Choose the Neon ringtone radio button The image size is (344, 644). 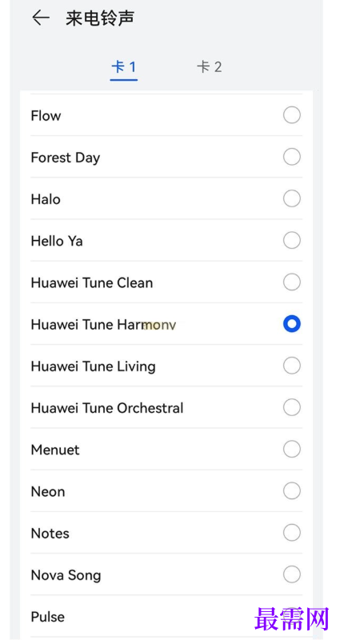pos(292,491)
